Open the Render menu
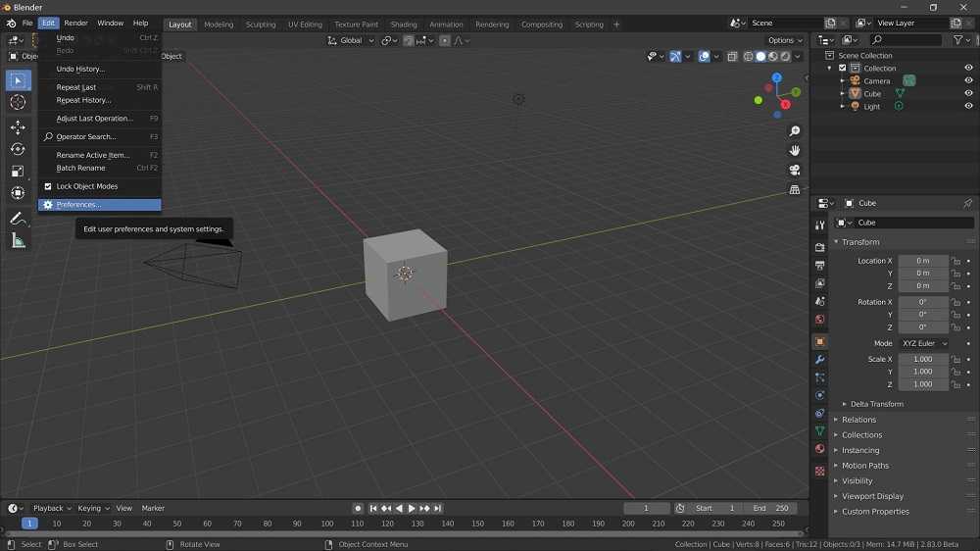The height and width of the screenshot is (551, 980). [76, 24]
